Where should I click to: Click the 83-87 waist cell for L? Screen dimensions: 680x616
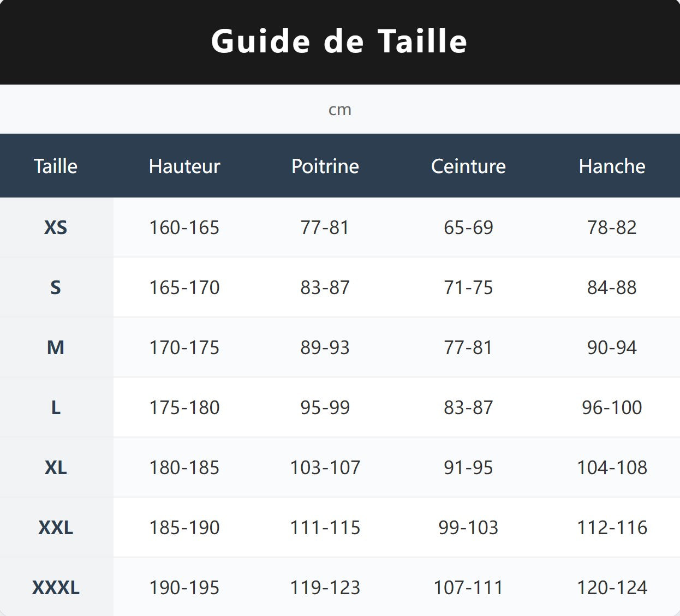[468, 408]
